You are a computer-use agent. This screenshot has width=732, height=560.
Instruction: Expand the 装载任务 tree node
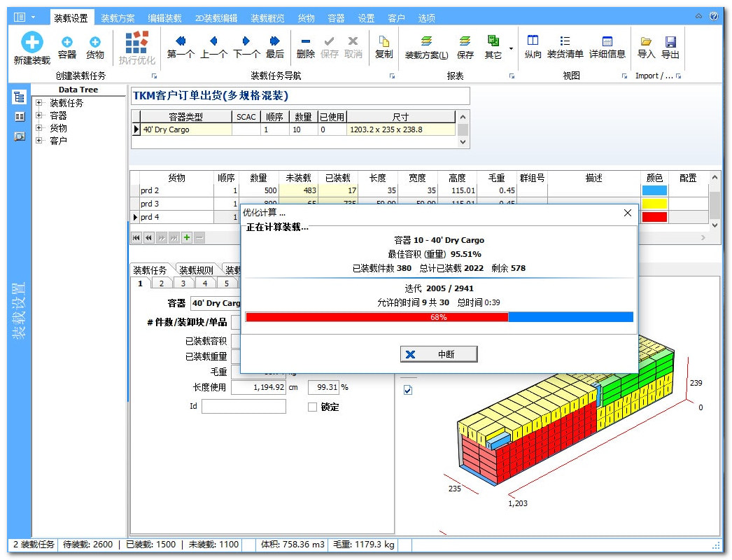click(39, 103)
